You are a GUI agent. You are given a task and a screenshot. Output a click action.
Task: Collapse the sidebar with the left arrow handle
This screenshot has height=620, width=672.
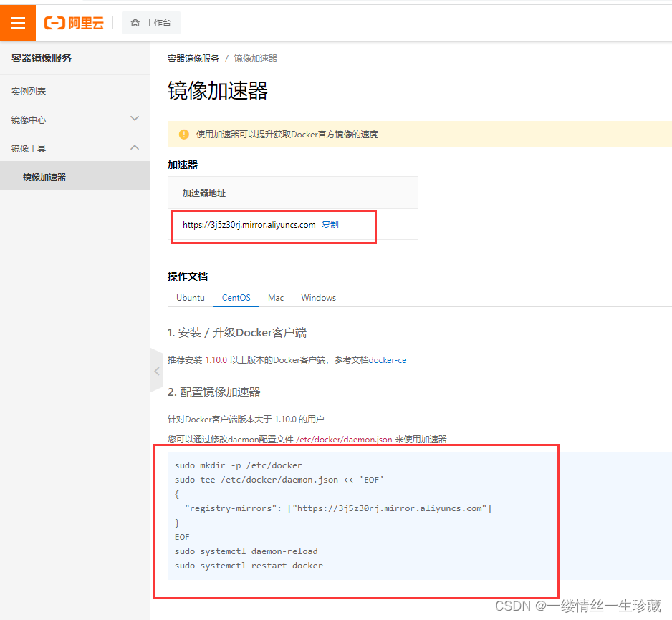(157, 371)
